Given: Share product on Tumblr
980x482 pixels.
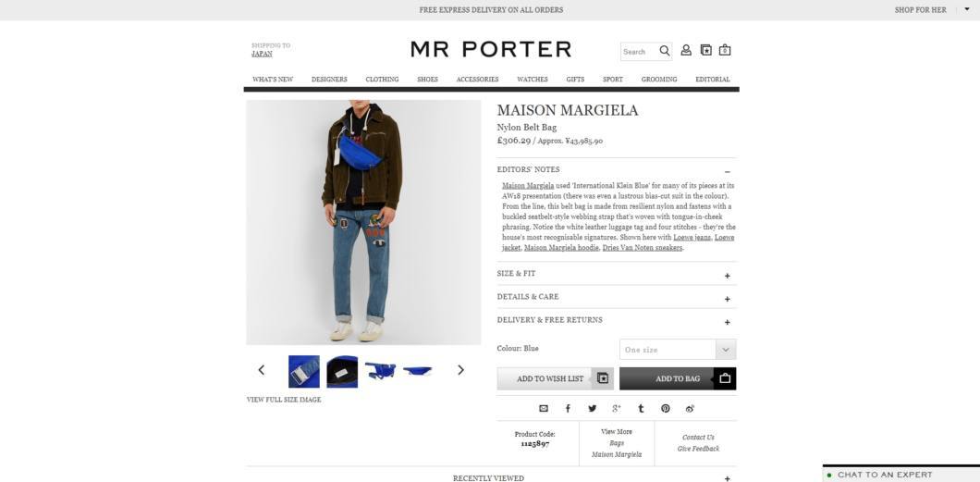Looking at the screenshot, I should [x=641, y=408].
